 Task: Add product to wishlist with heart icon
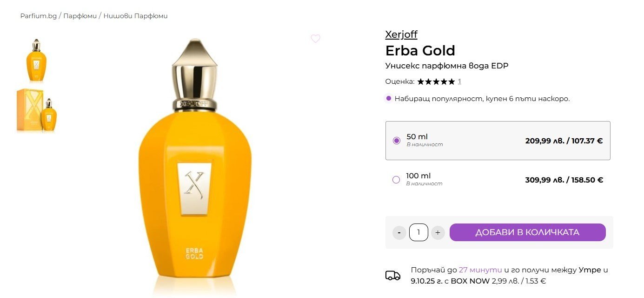pos(315,39)
